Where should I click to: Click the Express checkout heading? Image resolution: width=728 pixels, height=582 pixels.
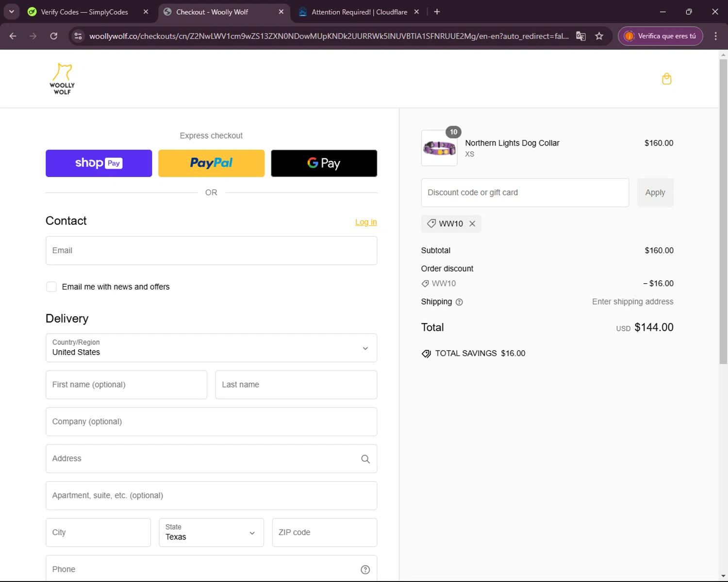pos(211,136)
